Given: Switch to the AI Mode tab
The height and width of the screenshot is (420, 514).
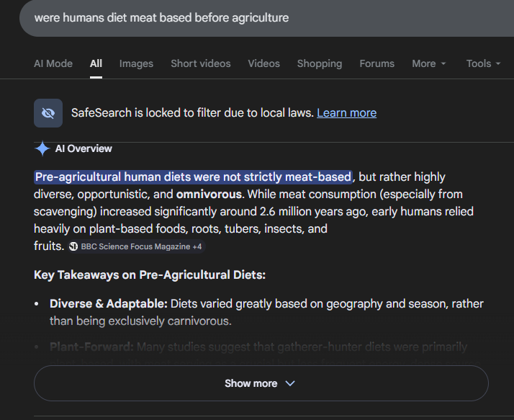Looking at the screenshot, I should (x=53, y=63).
